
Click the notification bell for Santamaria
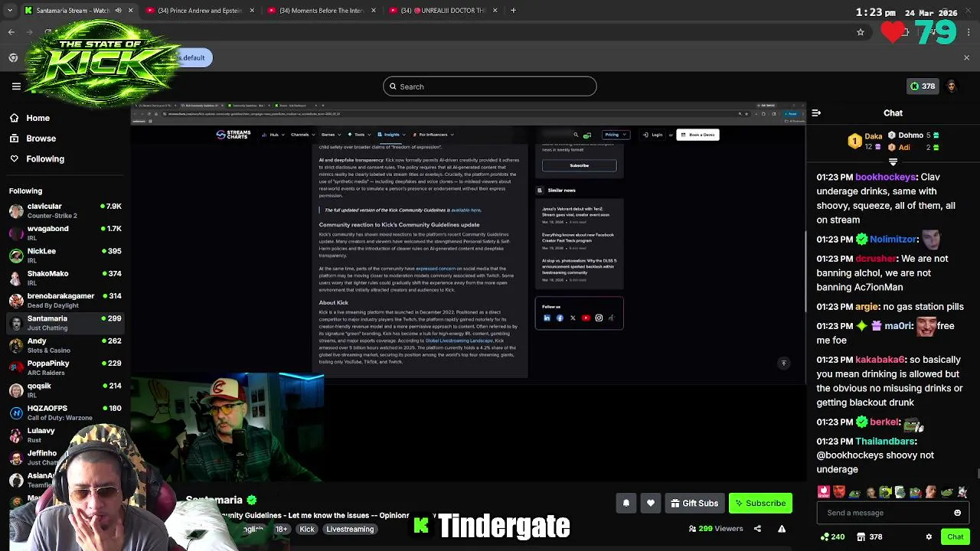click(x=626, y=503)
